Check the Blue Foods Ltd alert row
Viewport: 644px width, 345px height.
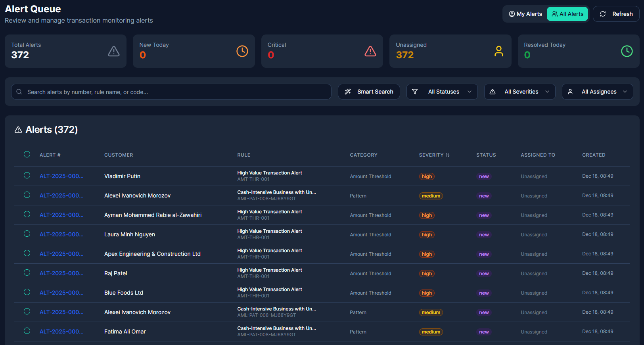(x=27, y=292)
